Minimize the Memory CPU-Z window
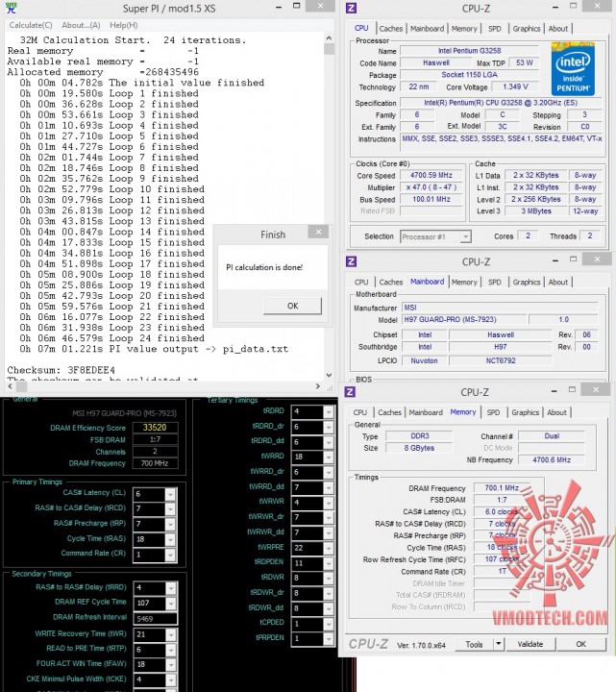The image size is (616, 692). pyautogui.click(x=554, y=391)
